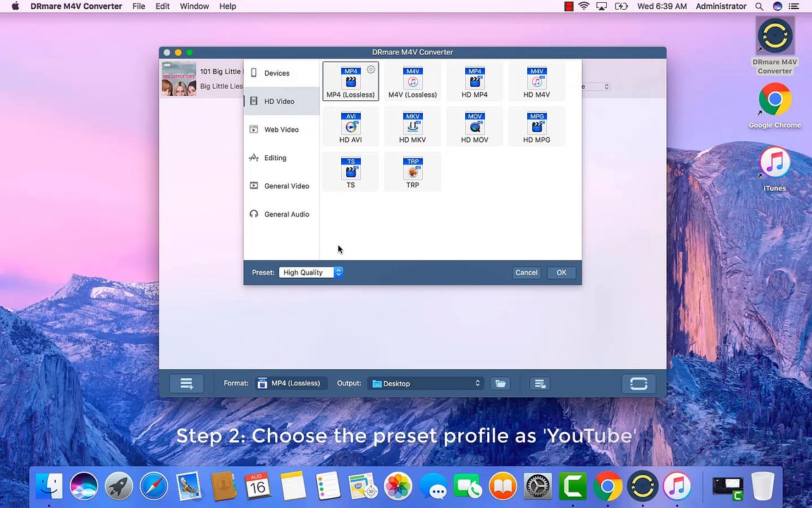
Task: Choose the TRP format
Action: pos(413,171)
